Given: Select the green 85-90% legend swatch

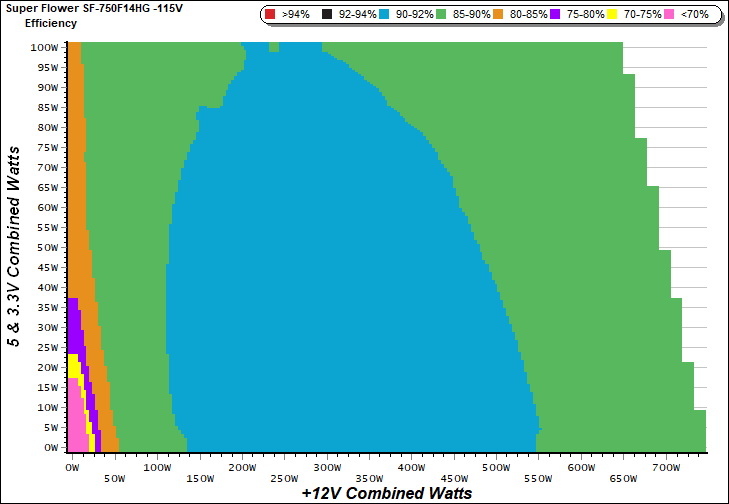Looking at the screenshot, I should pos(447,15).
